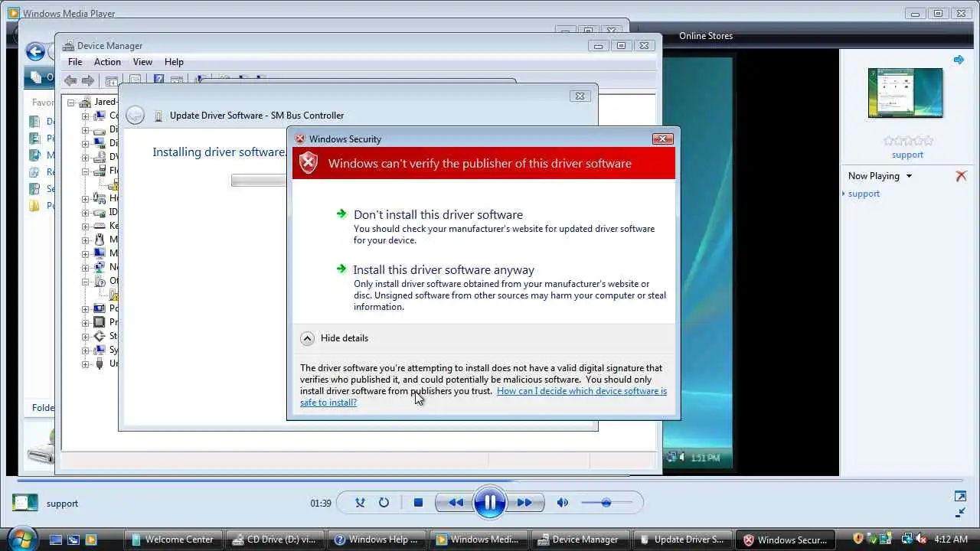
Task: Switch Media Player to full screen view
Action: 960,497
